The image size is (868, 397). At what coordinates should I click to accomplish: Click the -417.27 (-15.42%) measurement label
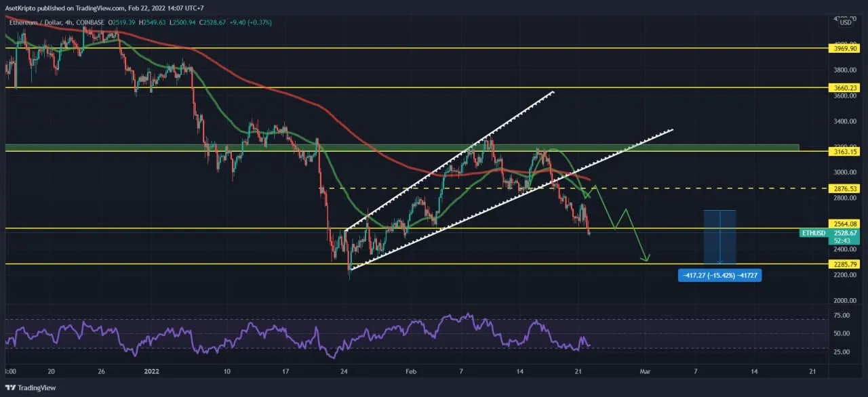tap(719, 275)
